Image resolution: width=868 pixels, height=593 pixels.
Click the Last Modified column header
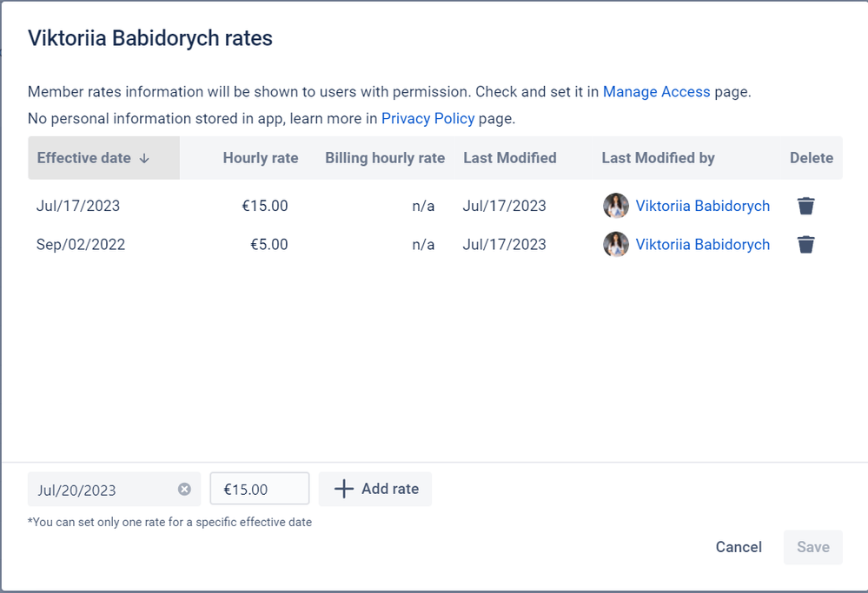tap(509, 158)
